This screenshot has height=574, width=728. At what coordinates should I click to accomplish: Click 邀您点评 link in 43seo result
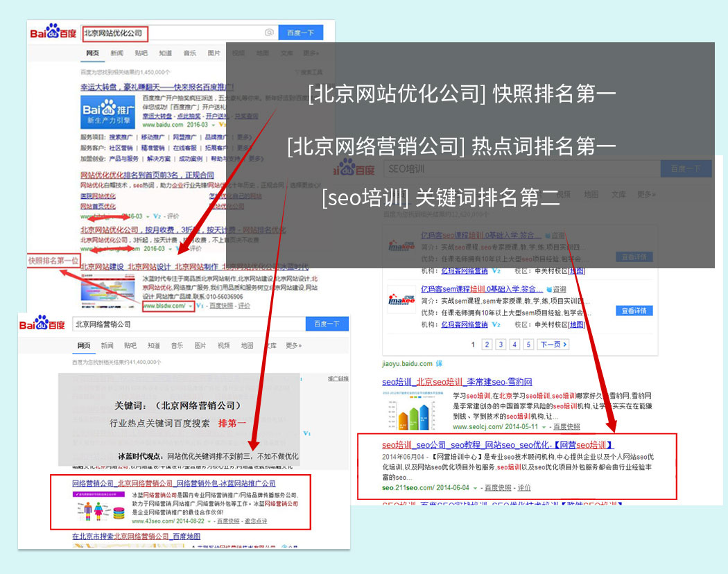tap(256, 521)
